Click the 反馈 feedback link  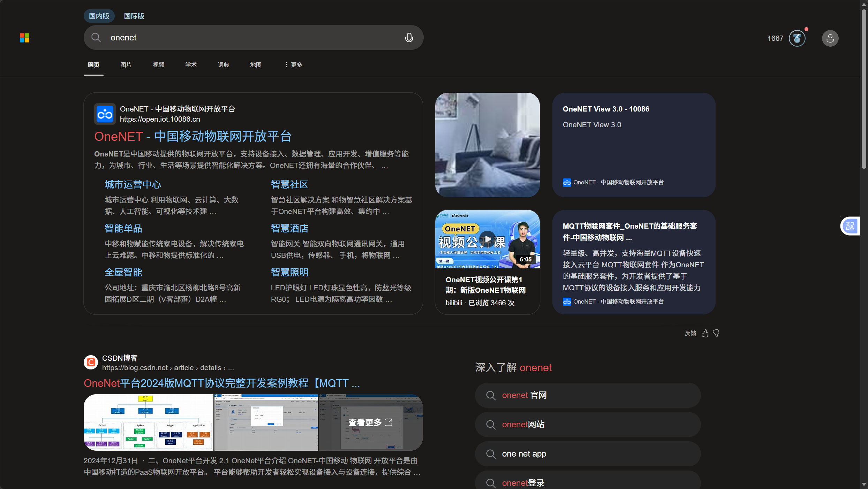tap(690, 334)
